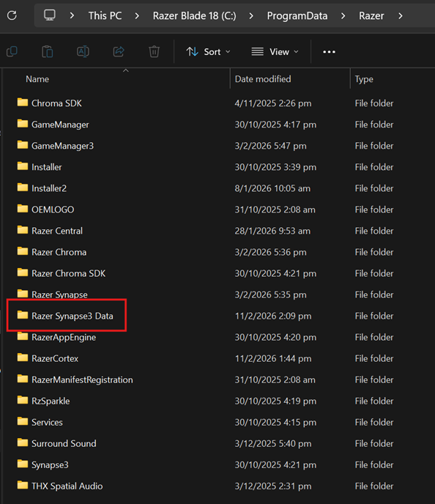Click the Razer Synapse3 Data folder name

(72, 316)
